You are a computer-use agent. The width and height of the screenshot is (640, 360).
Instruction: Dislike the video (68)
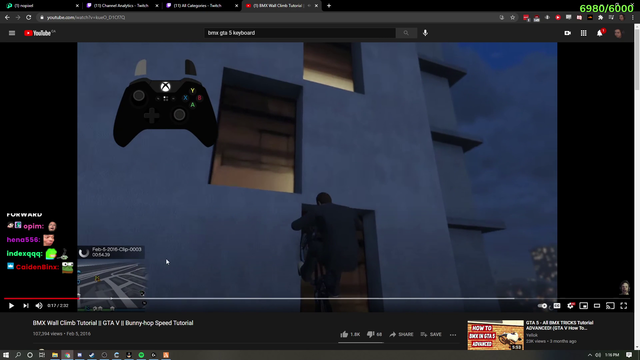click(x=374, y=334)
